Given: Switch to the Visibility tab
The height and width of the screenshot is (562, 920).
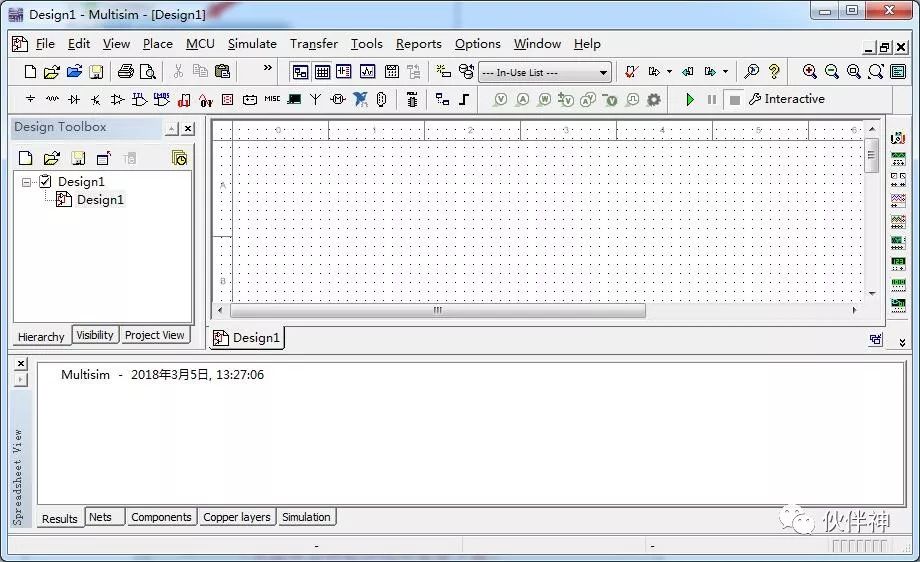Looking at the screenshot, I should tap(95, 335).
